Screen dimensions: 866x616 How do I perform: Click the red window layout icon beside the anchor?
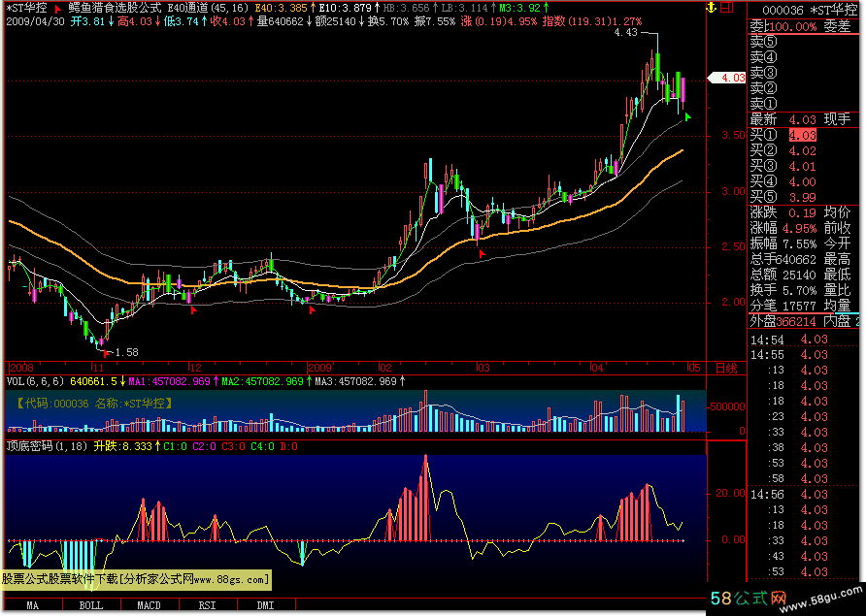[x=727, y=8]
